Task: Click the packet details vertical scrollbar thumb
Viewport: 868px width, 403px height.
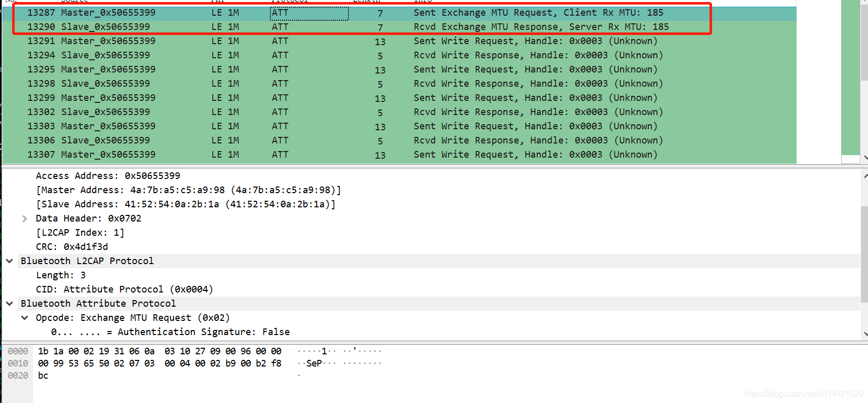Action: (864, 254)
